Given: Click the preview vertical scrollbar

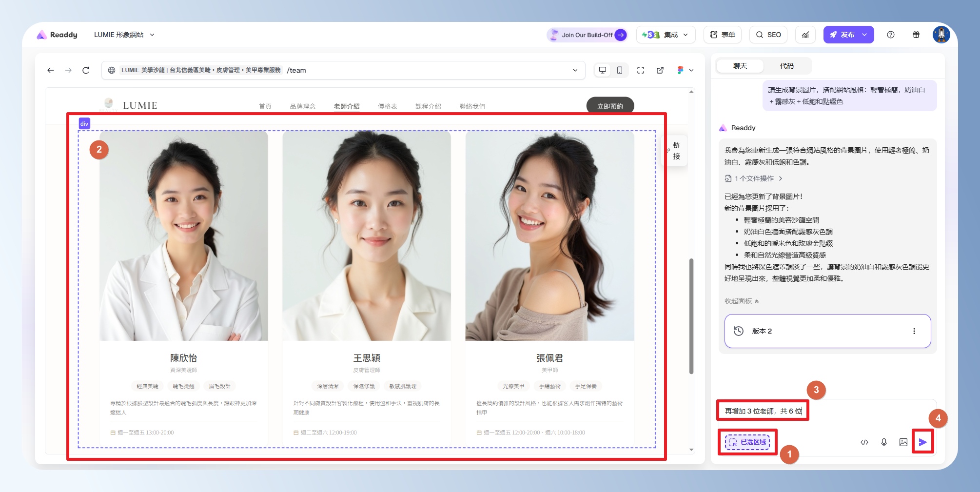Looking at the screenshot, I should click(x=691, y=316).
